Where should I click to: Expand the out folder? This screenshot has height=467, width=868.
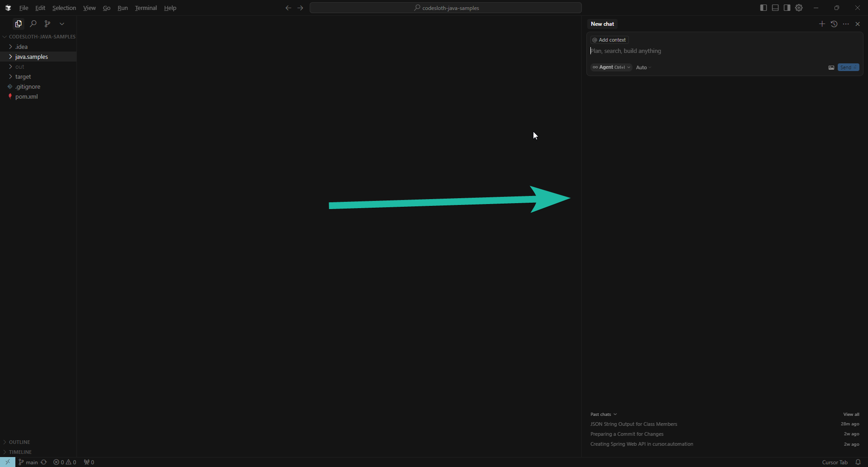pos(38,67)
